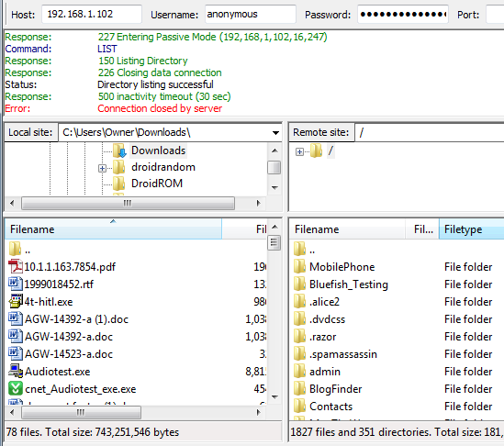This screenshot has height=446, width=504.
Task: Click the .alice2 folder icon
Action: click(x=300, y=301)
